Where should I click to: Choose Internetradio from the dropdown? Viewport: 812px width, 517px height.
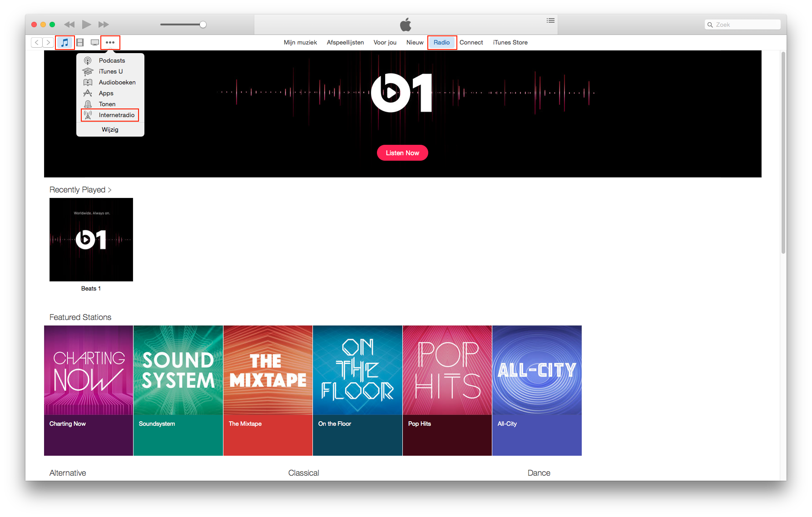pos(110,115)
